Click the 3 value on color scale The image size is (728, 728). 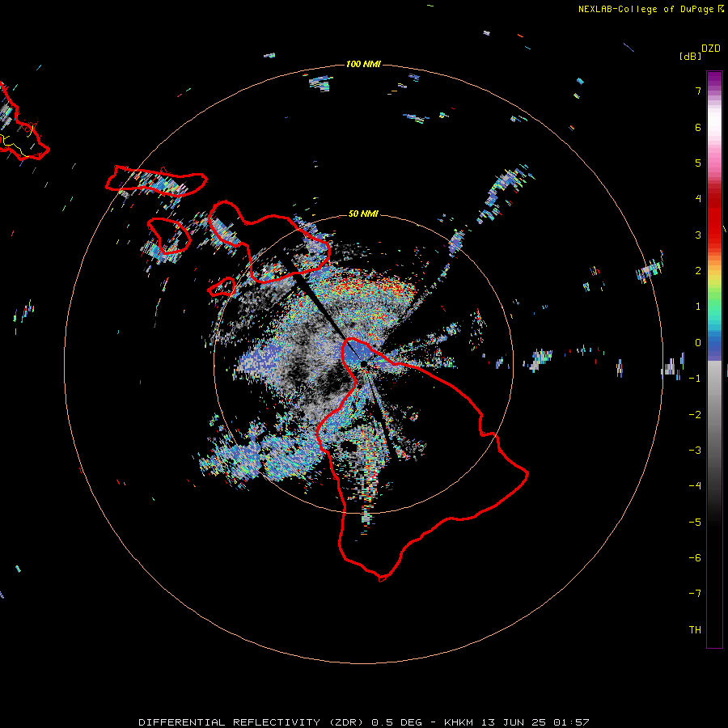click(698, 235)
